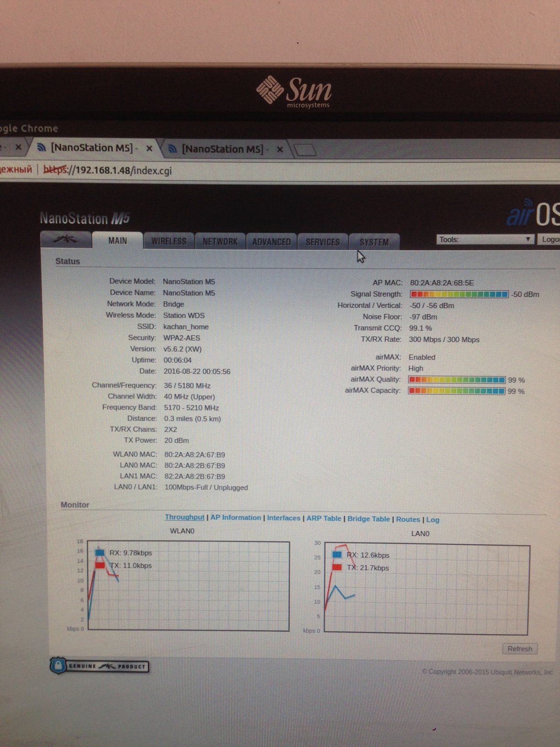Click the Genuine Product badge
Image resolution: width=560 pixels, height=747 pixels.
(x=99, y=666)
